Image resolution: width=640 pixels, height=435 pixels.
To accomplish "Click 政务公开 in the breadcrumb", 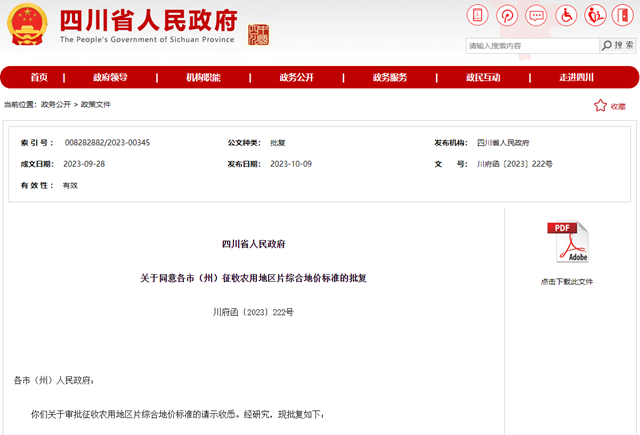I will click(x=56, y=104).
